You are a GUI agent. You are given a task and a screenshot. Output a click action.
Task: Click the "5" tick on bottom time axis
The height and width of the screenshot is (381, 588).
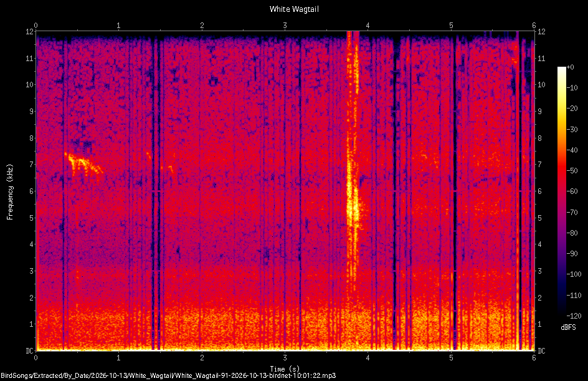coord(451,358)
